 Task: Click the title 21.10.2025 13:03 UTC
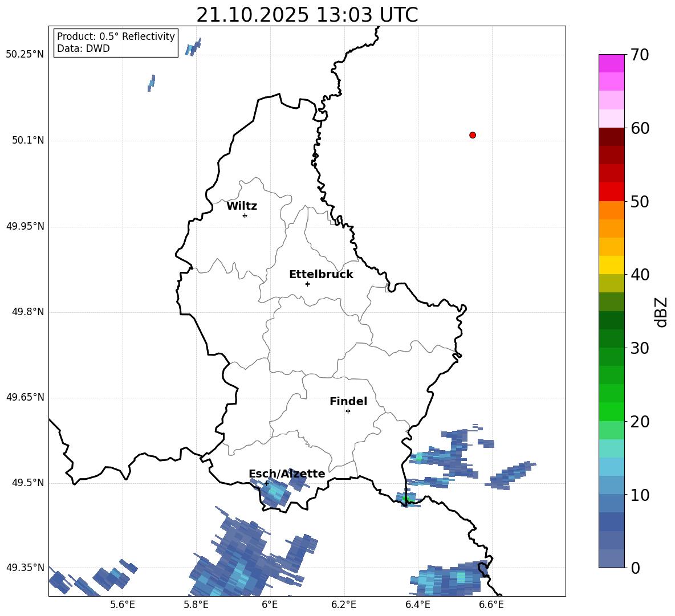(307, 15)
